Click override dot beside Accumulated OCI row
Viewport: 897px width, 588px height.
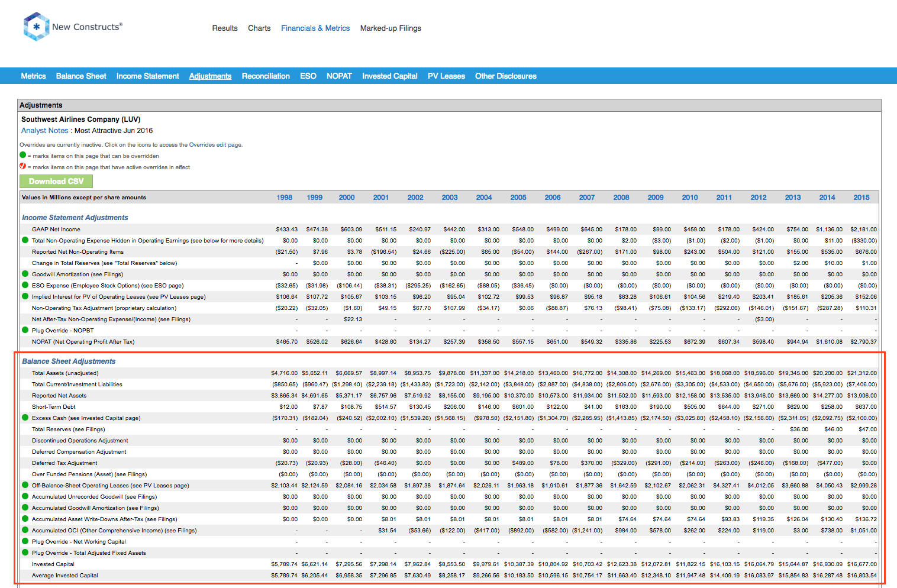[25, 530]
